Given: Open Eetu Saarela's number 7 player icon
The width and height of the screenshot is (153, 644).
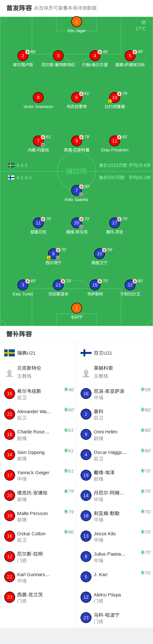Looking at the screenshot, I should (x=76, y=190).
